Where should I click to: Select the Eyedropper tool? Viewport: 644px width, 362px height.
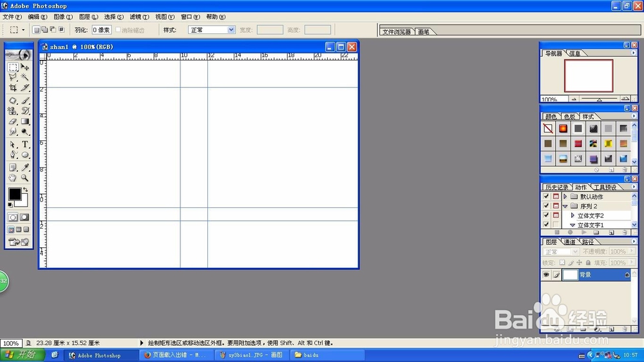coord(25,167)
